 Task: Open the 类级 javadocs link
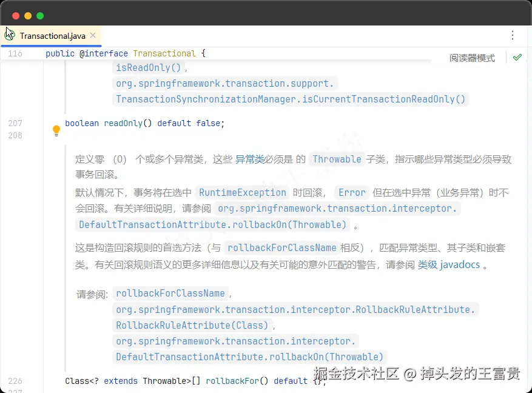(449, 264)
